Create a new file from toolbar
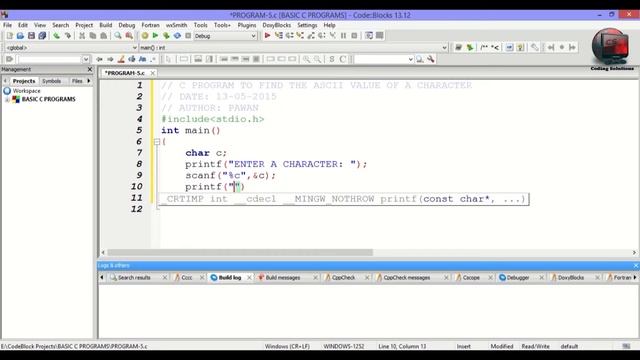Screen dimensions: 640x360 9,36
